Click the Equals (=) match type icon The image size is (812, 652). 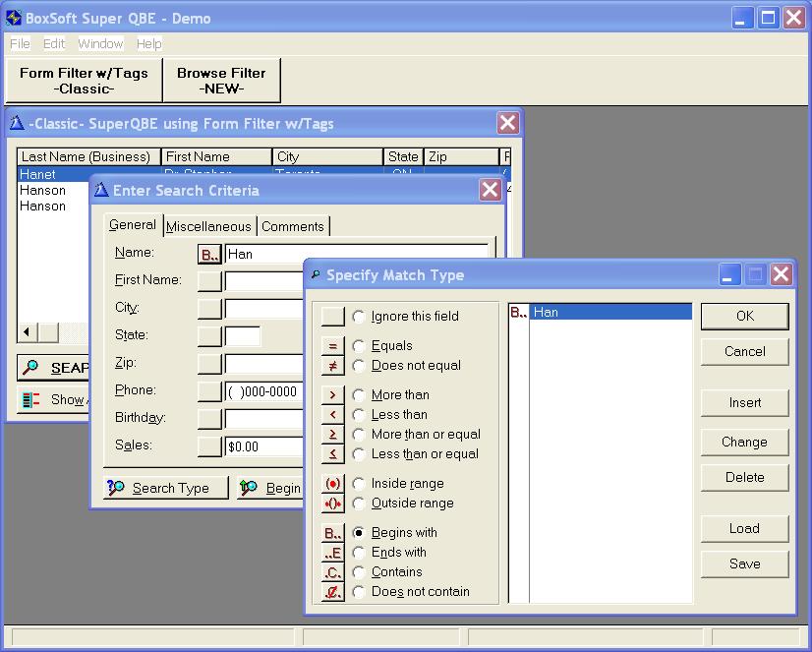(333, 346)
